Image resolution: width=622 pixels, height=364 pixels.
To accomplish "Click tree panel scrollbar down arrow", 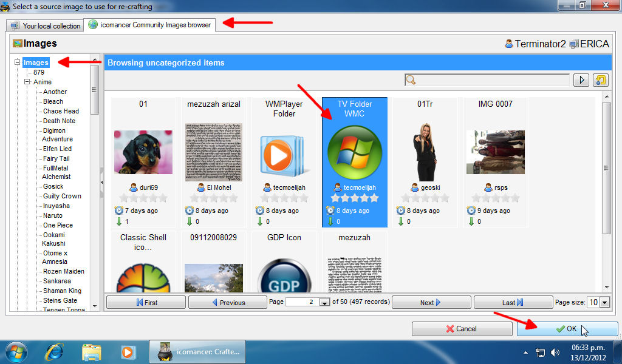I will point(94,306).
